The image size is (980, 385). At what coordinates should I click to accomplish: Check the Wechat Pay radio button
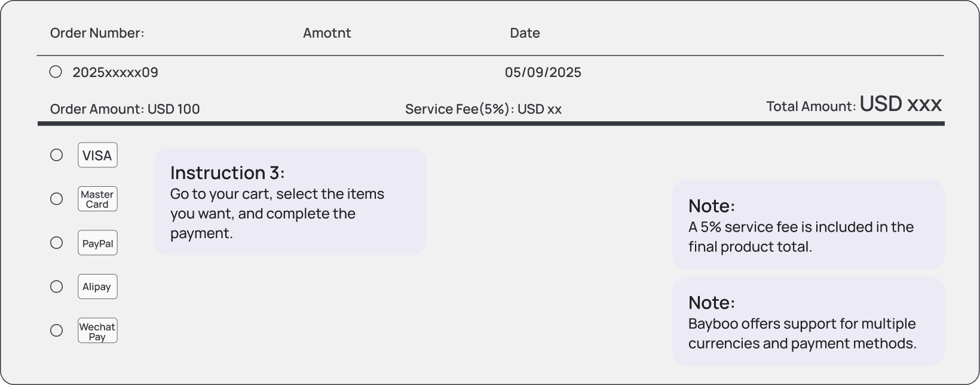point(57,331)
